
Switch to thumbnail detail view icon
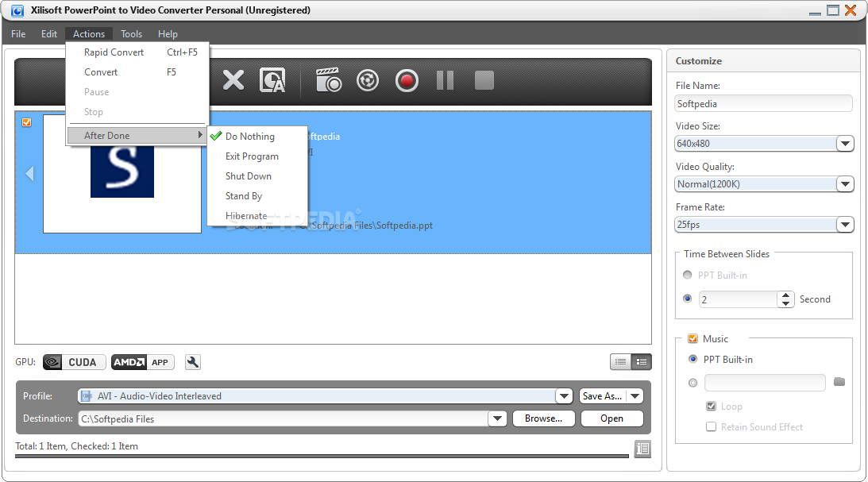point(642,362)
